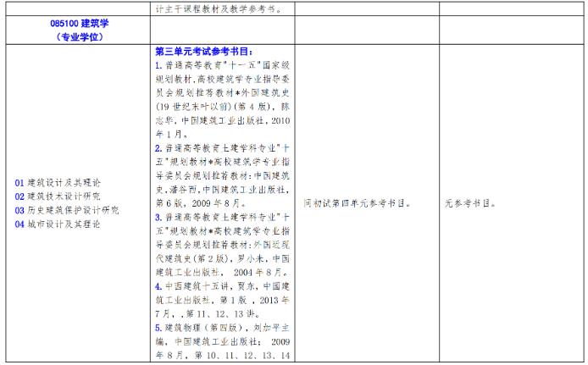
Task: Click the text 同初试第四单元参考书目
Action: [357, 203]
